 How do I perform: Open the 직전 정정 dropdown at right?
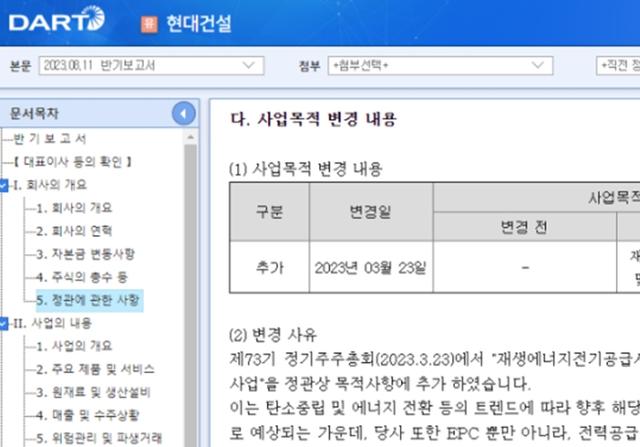tap(618, 66)
